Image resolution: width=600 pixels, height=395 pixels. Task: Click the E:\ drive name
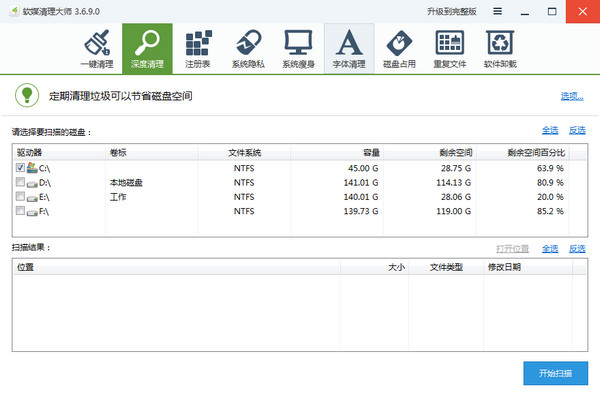44,197
